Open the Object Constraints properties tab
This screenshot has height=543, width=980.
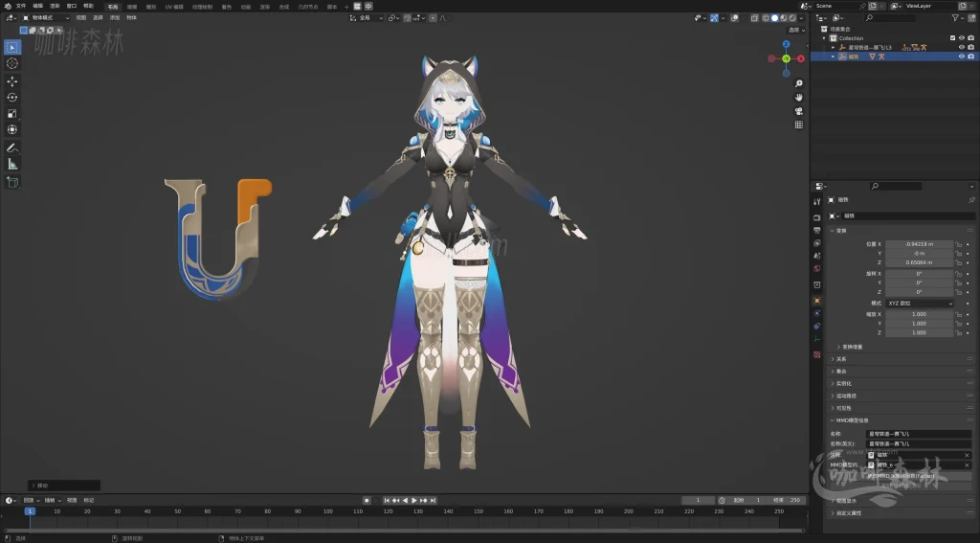817,326
